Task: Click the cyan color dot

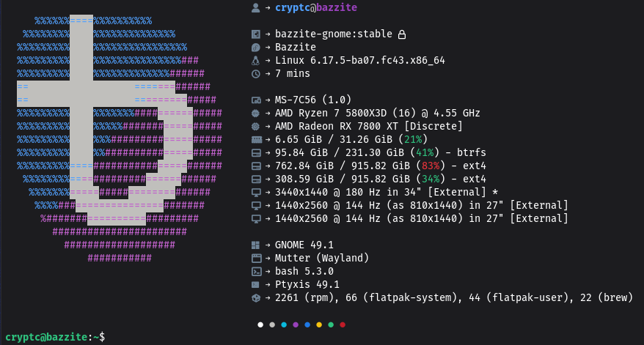Action: pyautogui.click(x=284, y=324)
